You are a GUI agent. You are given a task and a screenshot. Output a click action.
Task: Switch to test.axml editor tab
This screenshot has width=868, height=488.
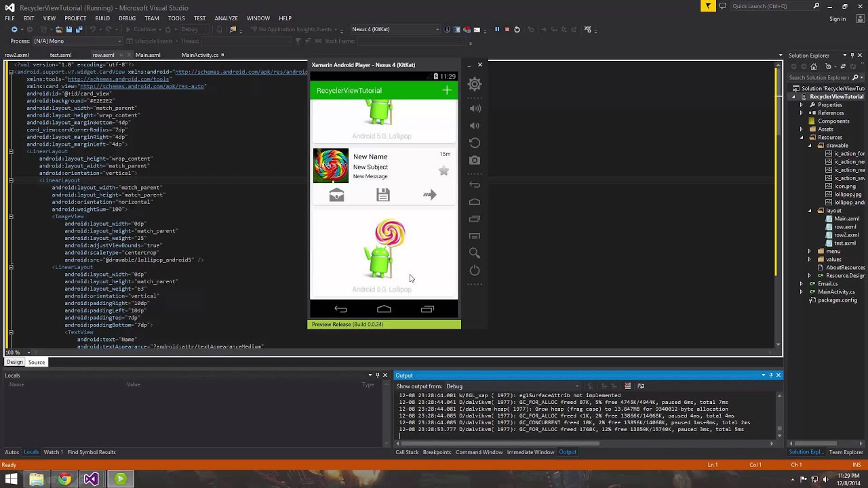coord(60,55)
